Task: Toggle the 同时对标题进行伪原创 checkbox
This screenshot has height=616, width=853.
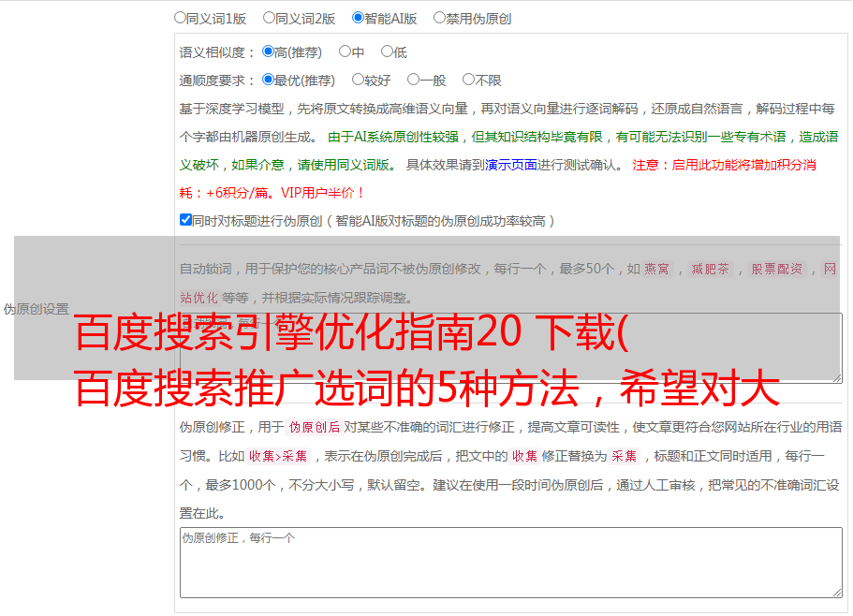Action: [x=185, y=220]
